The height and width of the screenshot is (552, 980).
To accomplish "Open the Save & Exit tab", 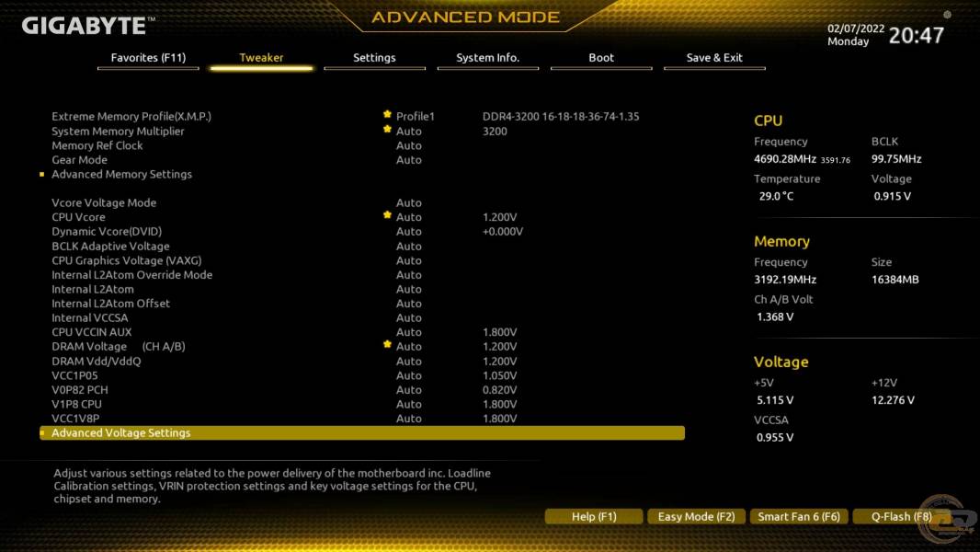I will tap(714, 58).
